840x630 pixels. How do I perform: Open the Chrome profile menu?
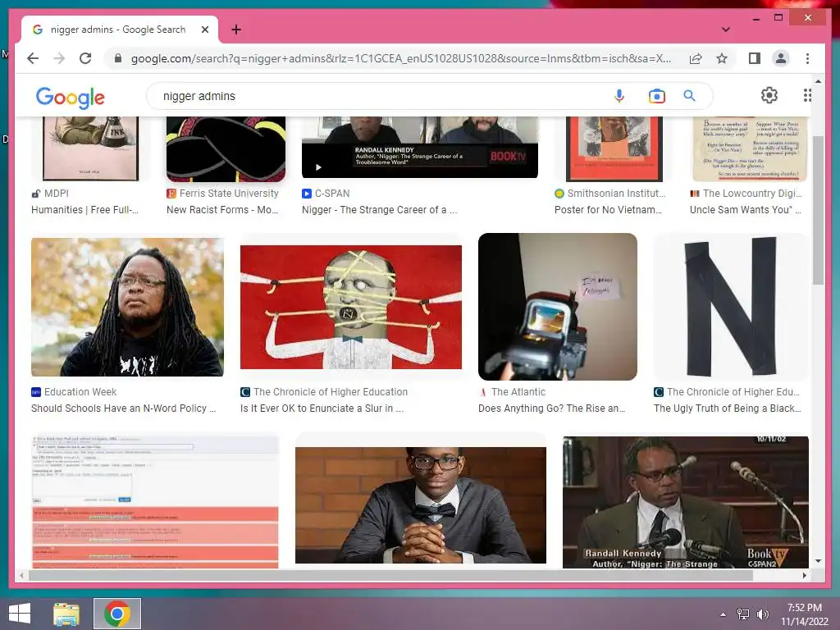(781, 58)
